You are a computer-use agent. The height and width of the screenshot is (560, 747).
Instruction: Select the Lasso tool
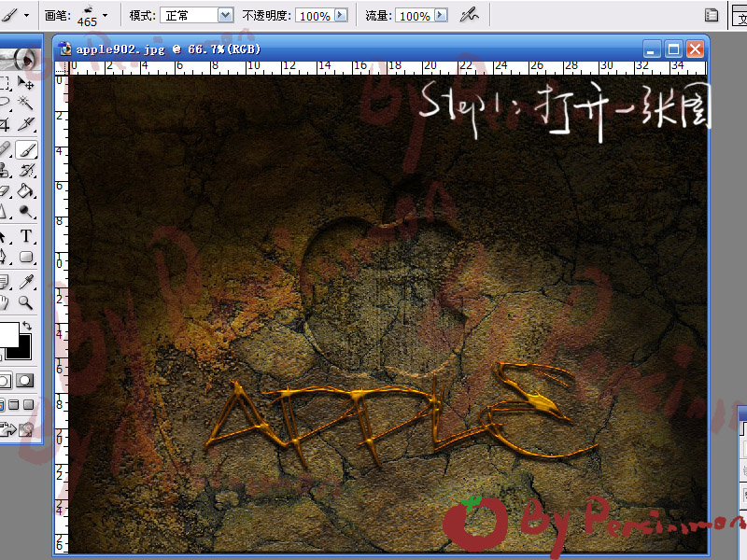coord(5,103)
